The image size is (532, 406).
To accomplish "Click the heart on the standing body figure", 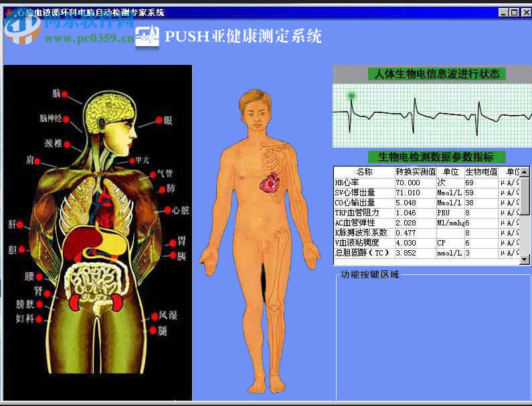I will coord(270,183).
